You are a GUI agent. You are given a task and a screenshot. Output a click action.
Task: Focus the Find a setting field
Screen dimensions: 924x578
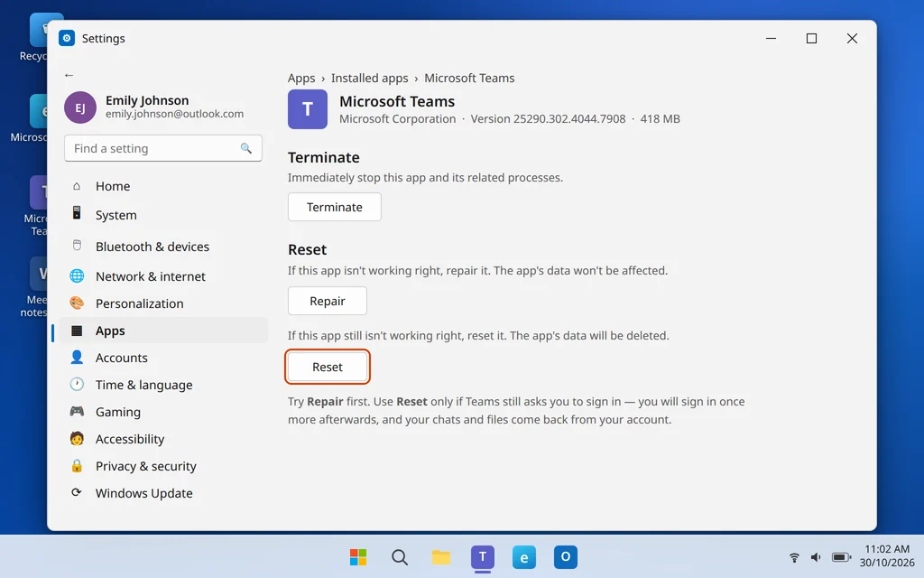[x=163, y=149]
